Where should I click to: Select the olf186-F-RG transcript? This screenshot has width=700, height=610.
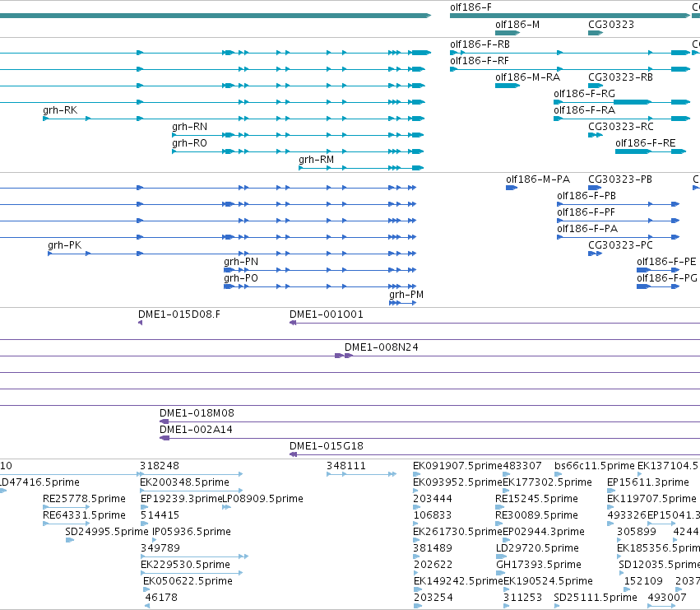click(x=622, y=102)
